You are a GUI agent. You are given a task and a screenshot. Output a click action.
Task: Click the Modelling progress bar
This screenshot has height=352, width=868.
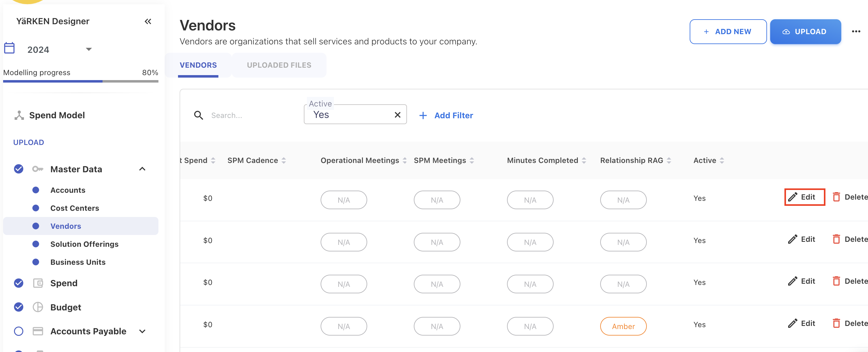[80, 81]
